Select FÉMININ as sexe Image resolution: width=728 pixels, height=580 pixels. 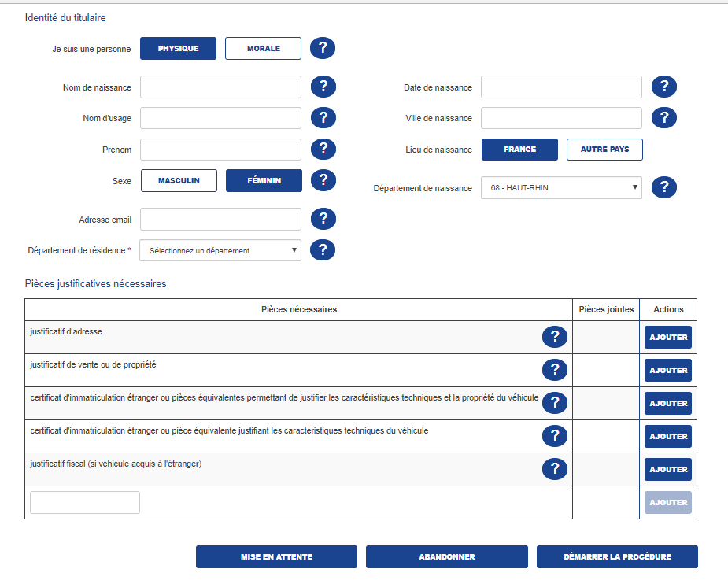264,181
